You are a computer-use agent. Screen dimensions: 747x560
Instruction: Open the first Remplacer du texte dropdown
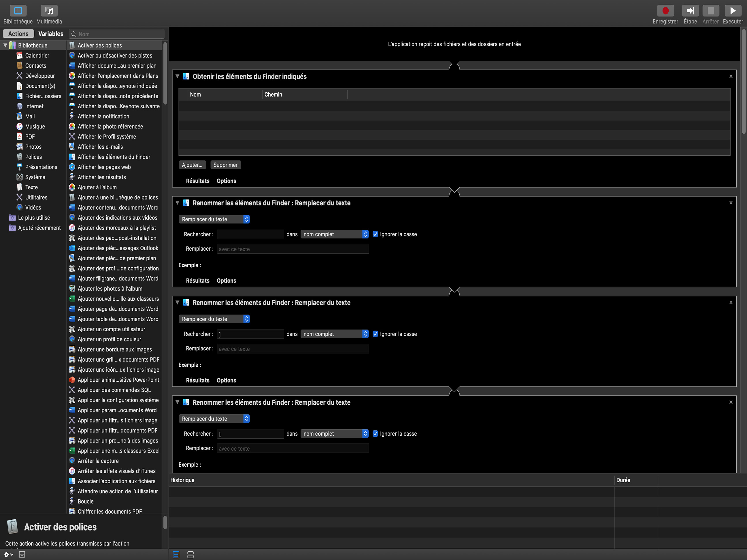point(214,220)
